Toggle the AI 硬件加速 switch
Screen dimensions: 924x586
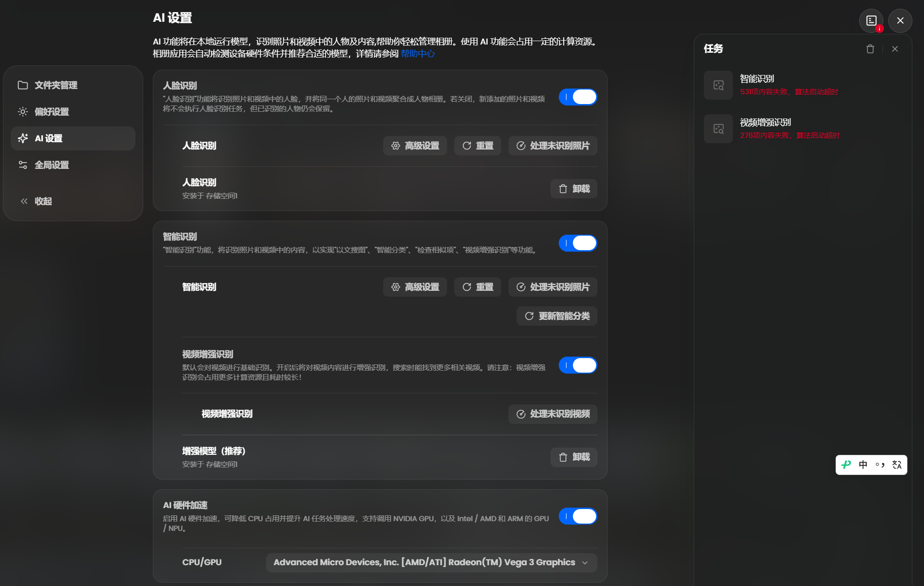(578, 516)
